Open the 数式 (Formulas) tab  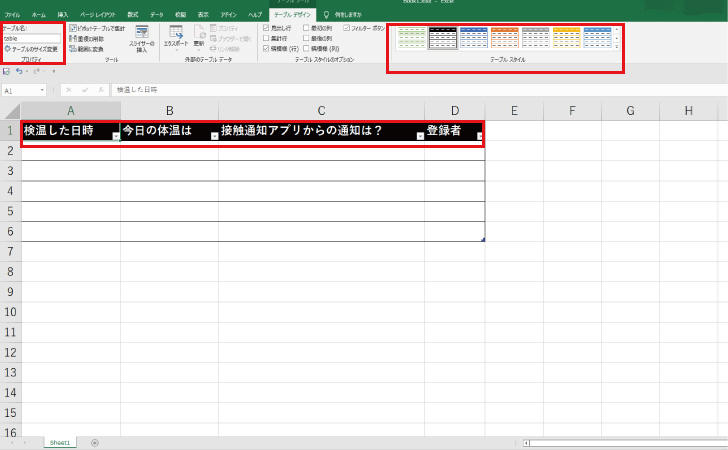133,15
